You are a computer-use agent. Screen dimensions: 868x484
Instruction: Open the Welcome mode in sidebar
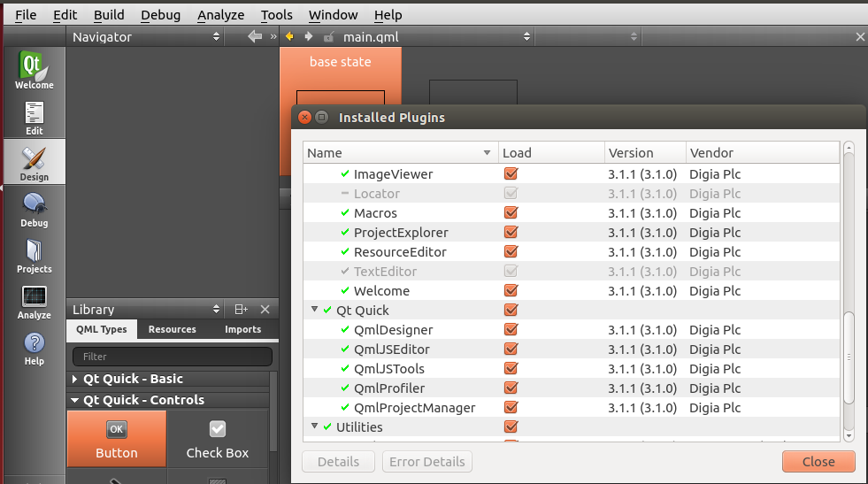coord(34,71)
